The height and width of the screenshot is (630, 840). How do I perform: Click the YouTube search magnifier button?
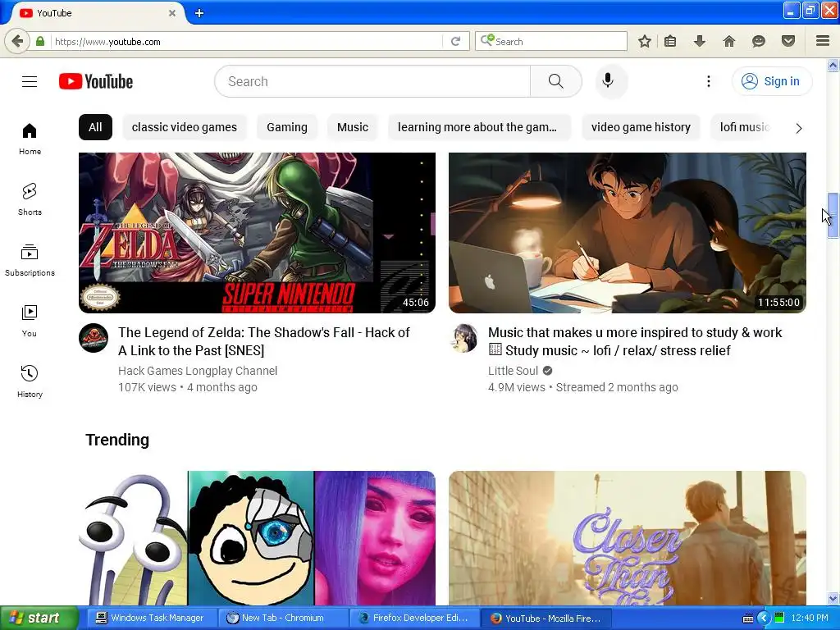point(556,81)
